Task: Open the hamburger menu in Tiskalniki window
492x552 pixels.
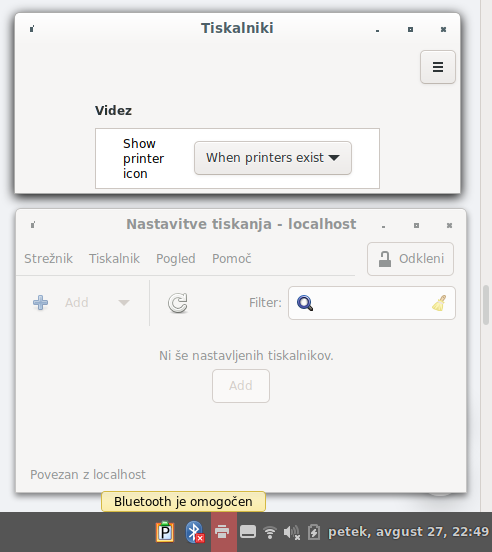Action: 437,67
